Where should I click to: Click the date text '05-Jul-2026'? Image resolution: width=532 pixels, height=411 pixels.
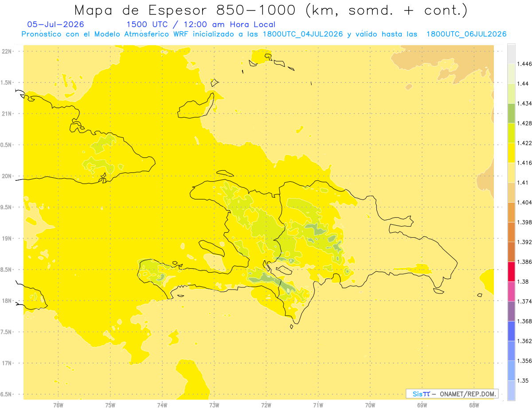[x=55, y=24]
